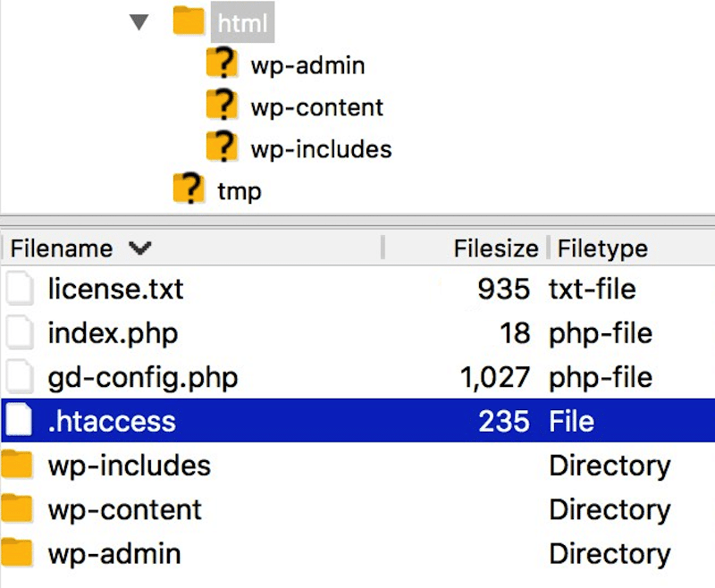
Task: Click the gd-config.php file icon
Action: (x=20, y=377)
